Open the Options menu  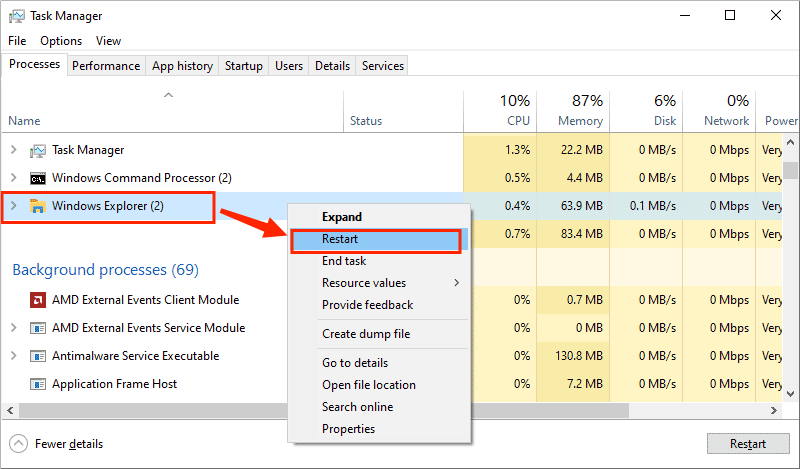[61, 41]
